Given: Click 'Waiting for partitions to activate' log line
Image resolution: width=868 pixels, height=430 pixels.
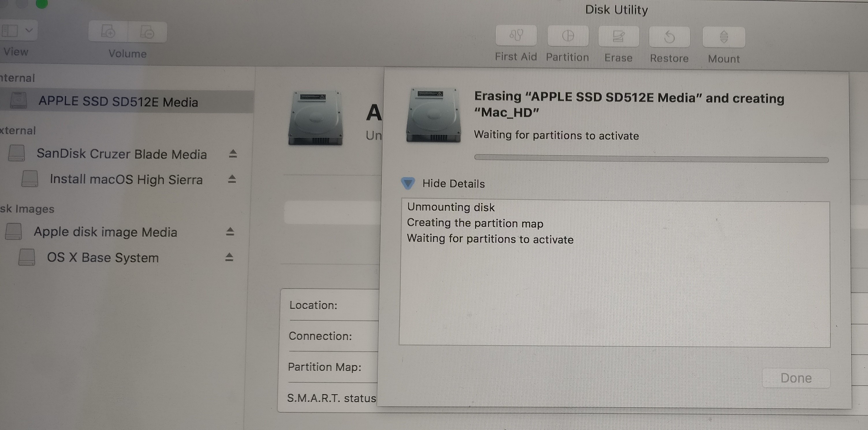Looking at the screenshot, I should (490, 239).
